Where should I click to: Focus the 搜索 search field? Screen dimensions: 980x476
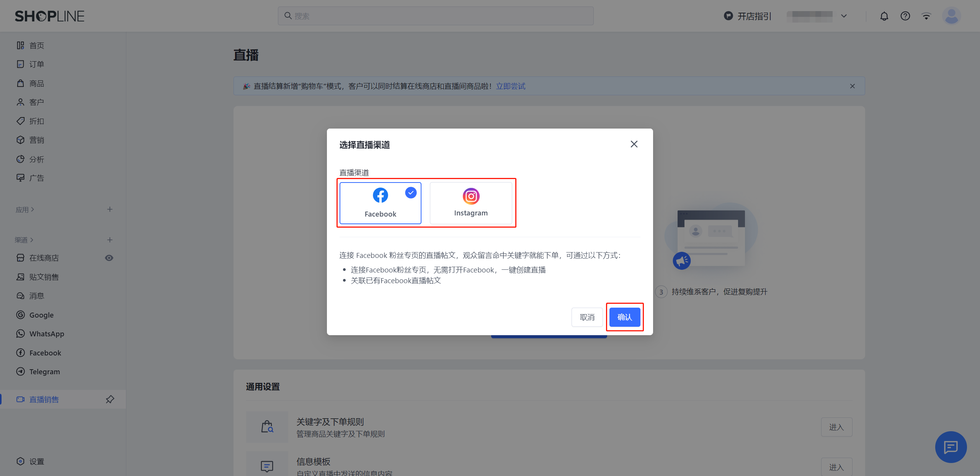pos(436,16)
